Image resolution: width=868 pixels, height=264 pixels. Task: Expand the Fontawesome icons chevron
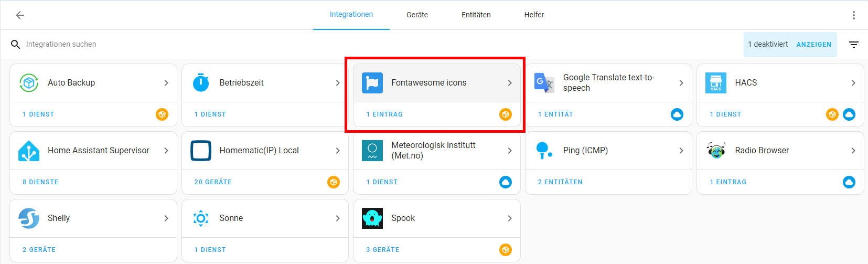[509, 83]
